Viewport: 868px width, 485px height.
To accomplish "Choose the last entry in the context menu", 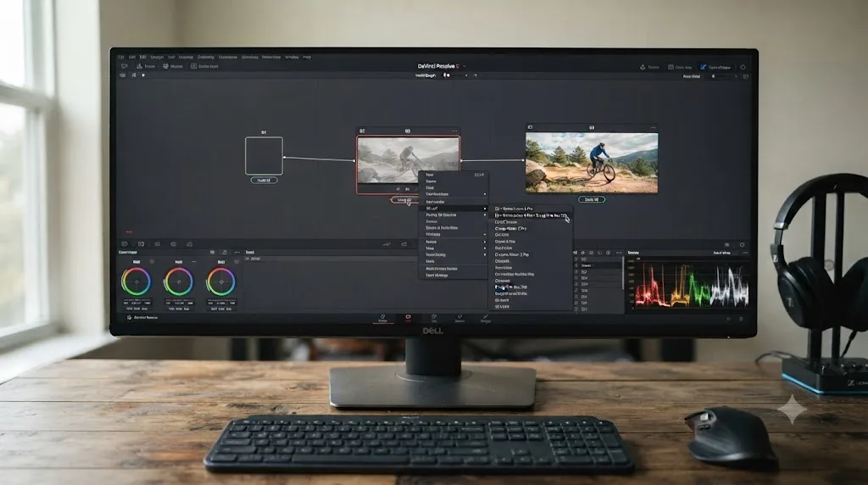I will (453, 276).
